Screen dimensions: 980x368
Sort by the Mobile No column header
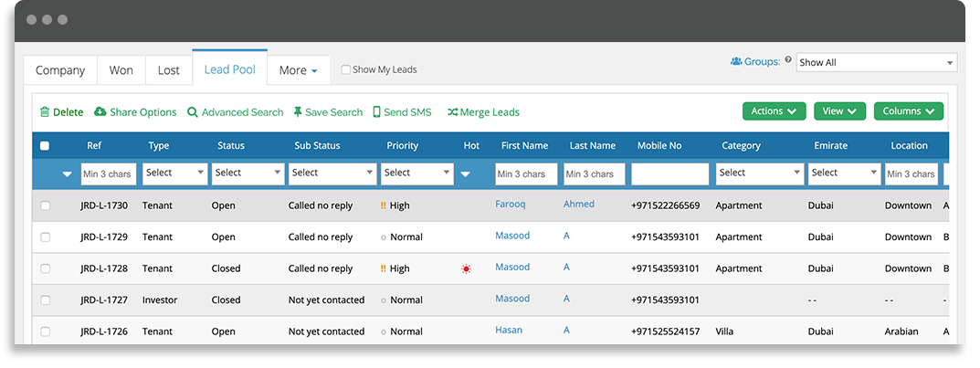(659, 145)
